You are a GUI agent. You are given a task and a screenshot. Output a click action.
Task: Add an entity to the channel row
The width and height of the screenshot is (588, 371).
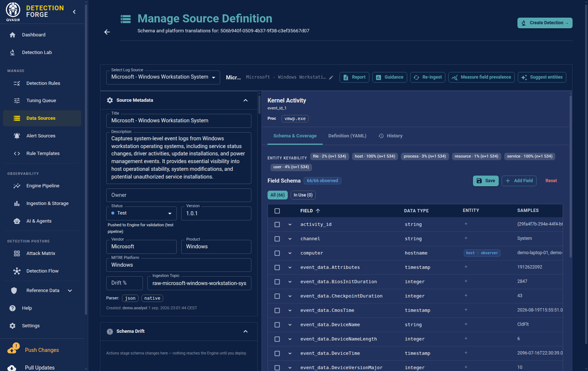coord(466,238)
